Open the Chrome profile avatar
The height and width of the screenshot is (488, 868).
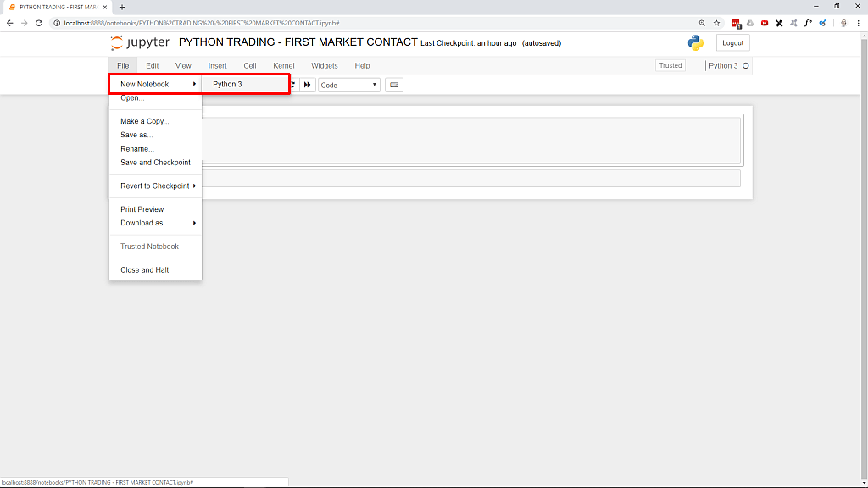click(x=843, y=23)
